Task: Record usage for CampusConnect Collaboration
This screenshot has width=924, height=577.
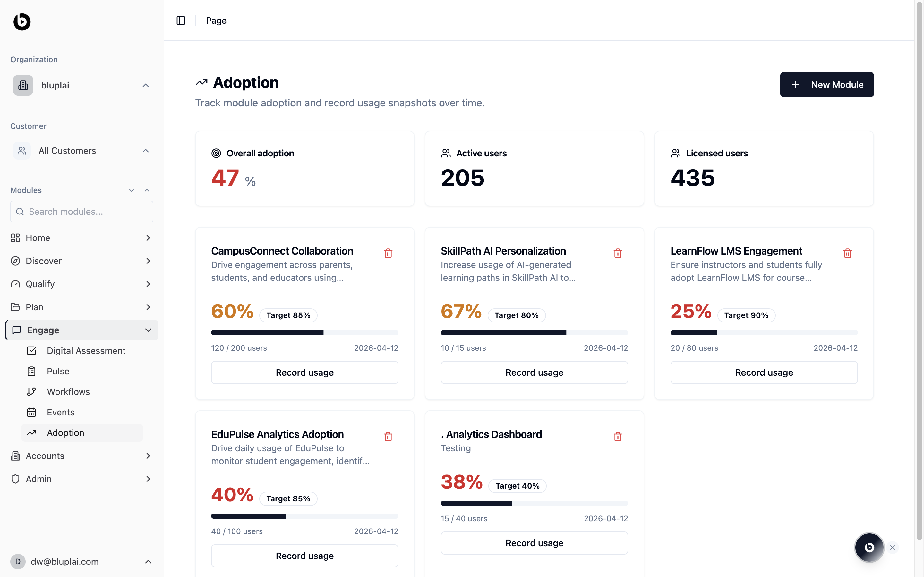Action: click(304, 372)
